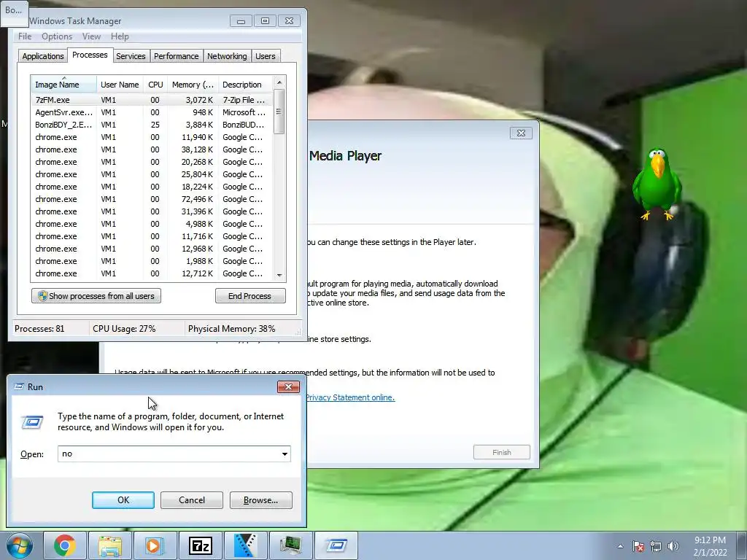Click the process list scrollbar thumb
The image size is (747, 560).
279,112
